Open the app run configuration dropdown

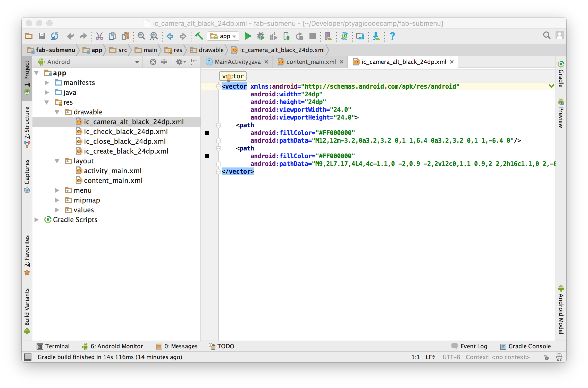(223, 36)
